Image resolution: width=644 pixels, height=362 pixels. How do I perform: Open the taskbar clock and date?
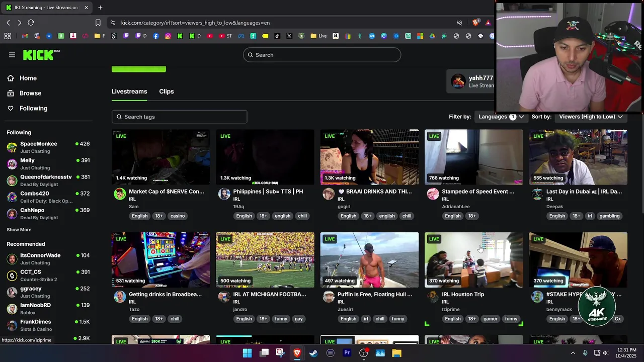tap(627, 353)
